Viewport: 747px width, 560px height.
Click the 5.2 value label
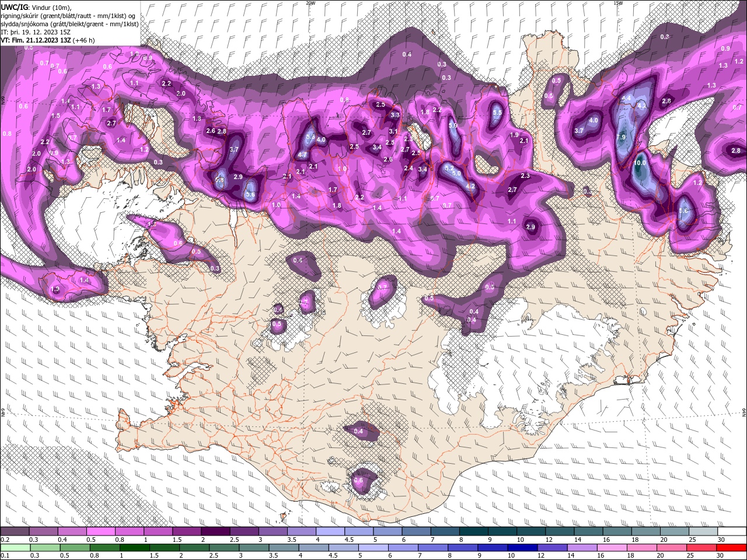click(449, 167)
